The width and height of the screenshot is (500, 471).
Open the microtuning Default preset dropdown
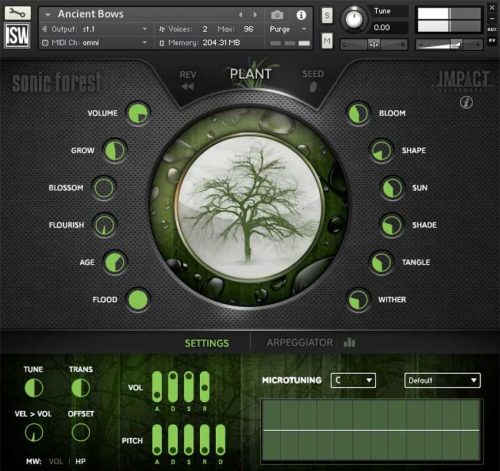(x=442, y=380)
